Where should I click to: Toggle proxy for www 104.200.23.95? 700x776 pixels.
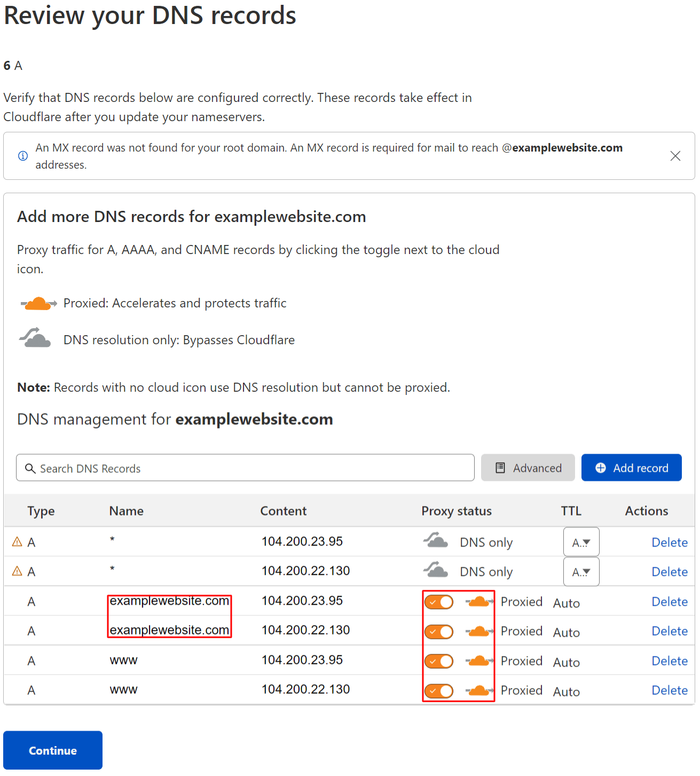[439, 661]
